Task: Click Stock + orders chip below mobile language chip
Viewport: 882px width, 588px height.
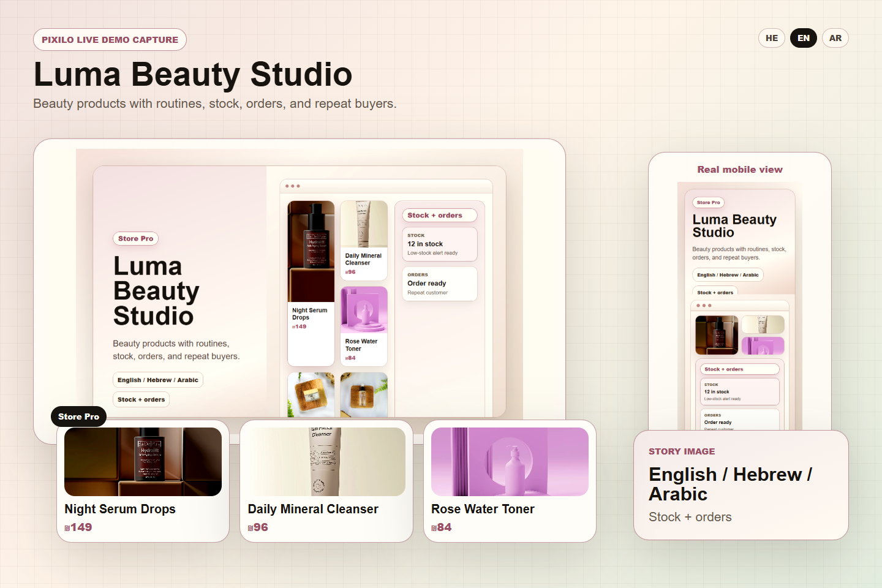Action: coord(715,292)
